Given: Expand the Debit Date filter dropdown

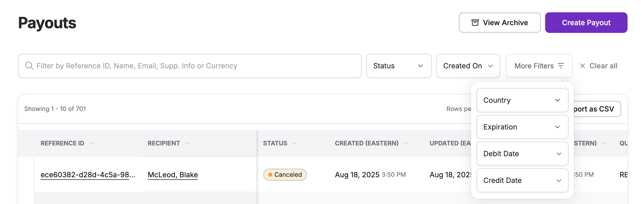Looking at the screenshot, I should (x=522, y=154).
